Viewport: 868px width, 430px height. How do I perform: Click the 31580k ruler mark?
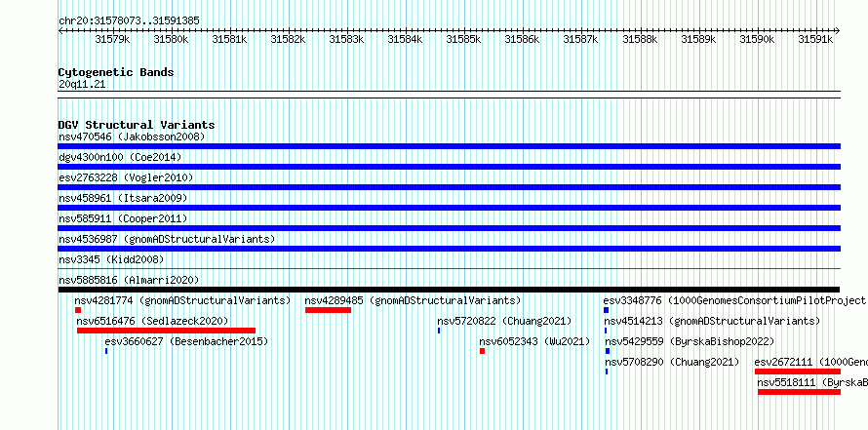coord(171,39)
